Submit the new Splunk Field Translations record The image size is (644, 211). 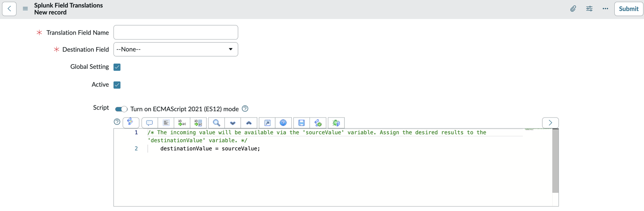point(629,9)
